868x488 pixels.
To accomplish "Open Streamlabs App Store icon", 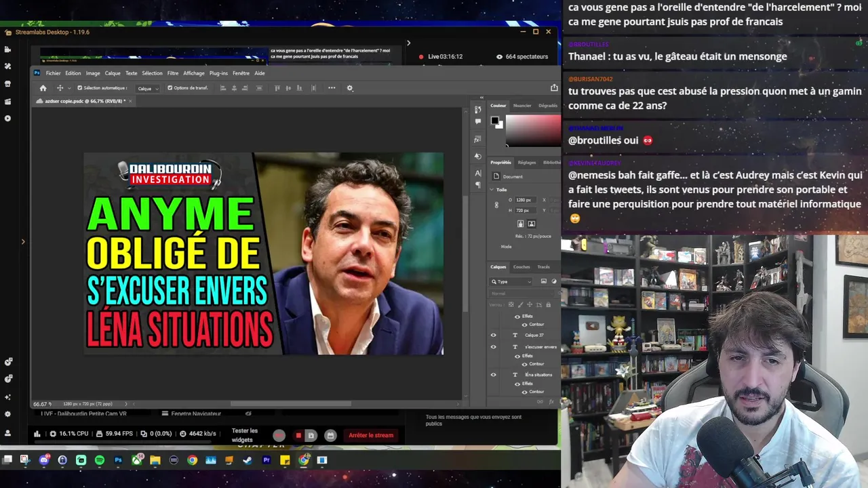I will pos(7,84).
